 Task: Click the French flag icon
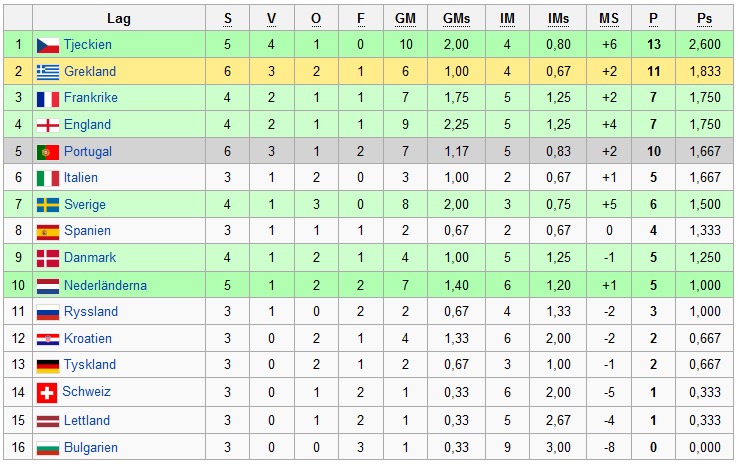click(x=47, y=98)
